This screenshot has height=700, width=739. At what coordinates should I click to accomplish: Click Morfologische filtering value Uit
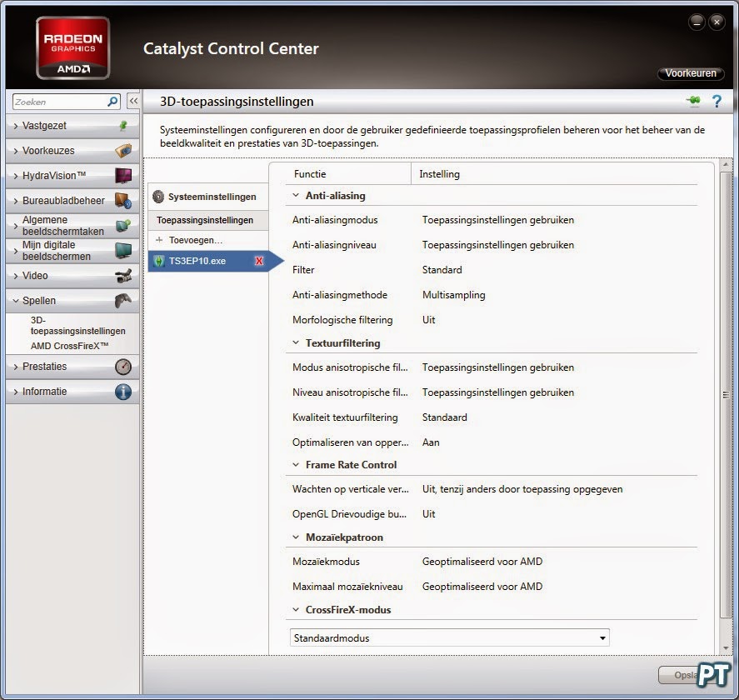point(428,320)
